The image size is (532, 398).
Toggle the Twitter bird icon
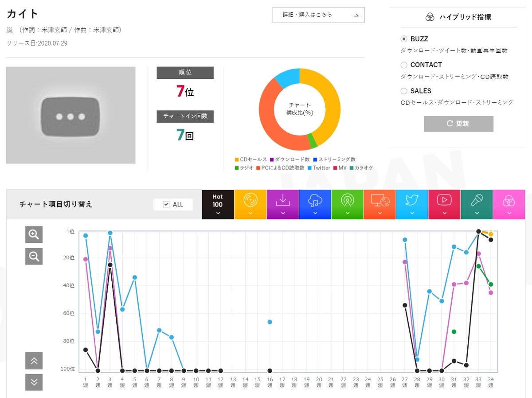point(412,204)
